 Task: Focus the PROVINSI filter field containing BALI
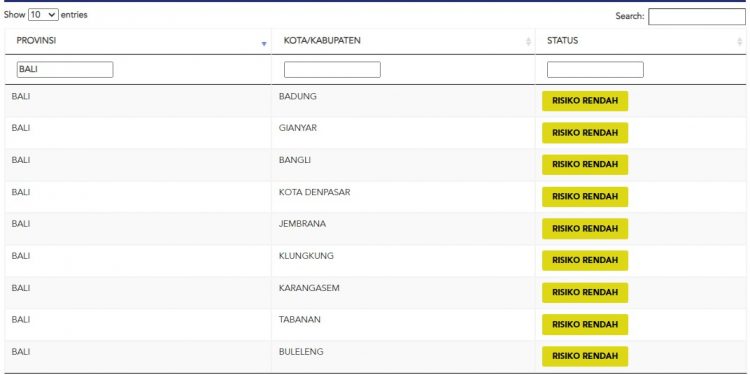(x=65, y=69)
